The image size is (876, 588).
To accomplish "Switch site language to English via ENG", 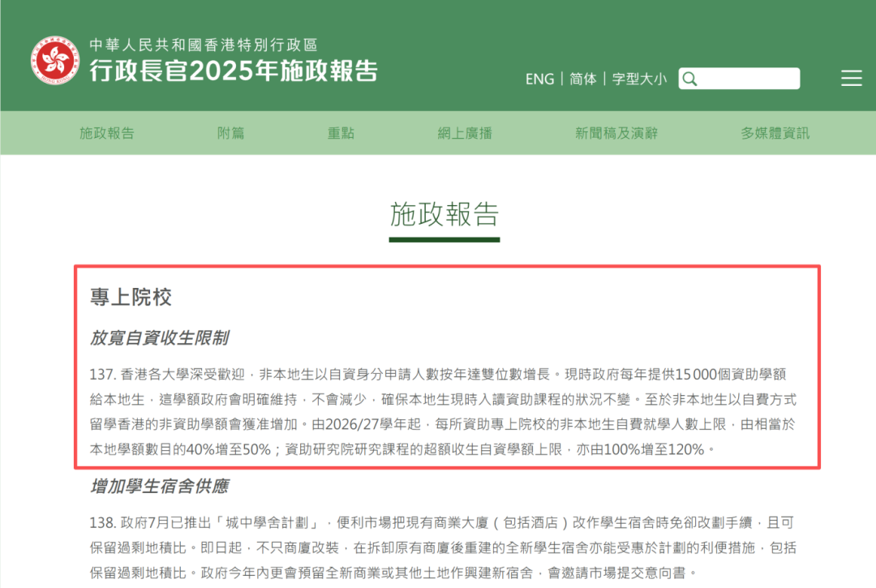I will point(539,79).
